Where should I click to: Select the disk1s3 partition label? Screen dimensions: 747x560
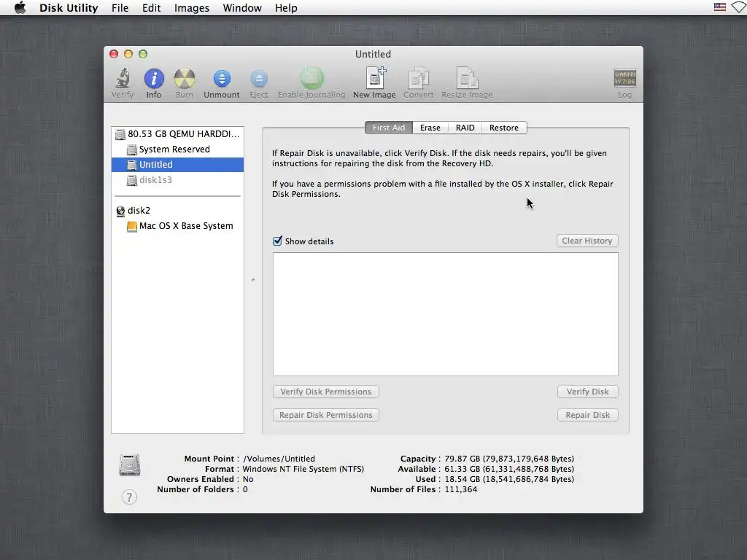coord(155,180)
